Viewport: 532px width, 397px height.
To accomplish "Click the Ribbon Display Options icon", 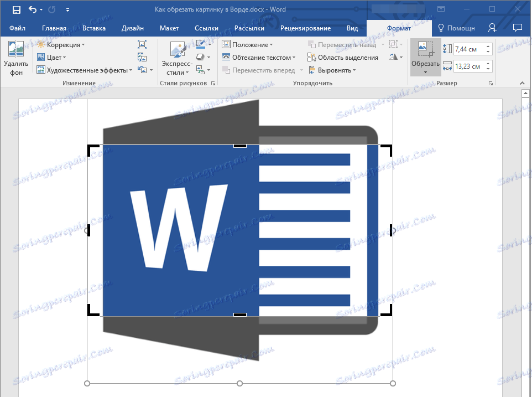I will pos(441,9).
